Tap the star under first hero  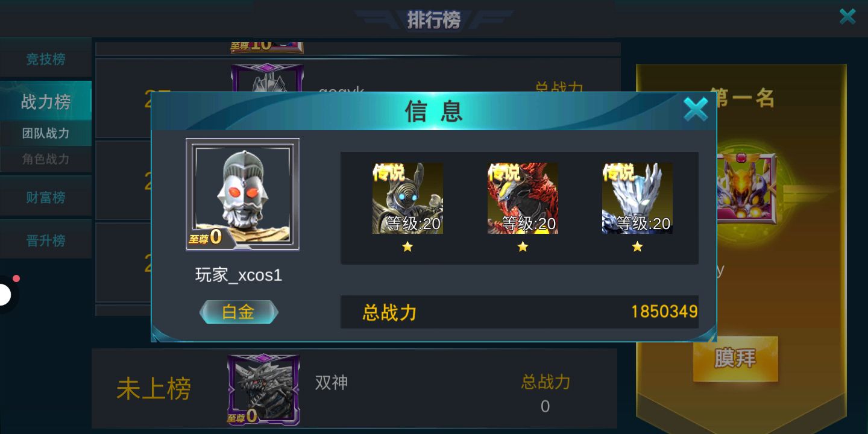pos(407,247)
